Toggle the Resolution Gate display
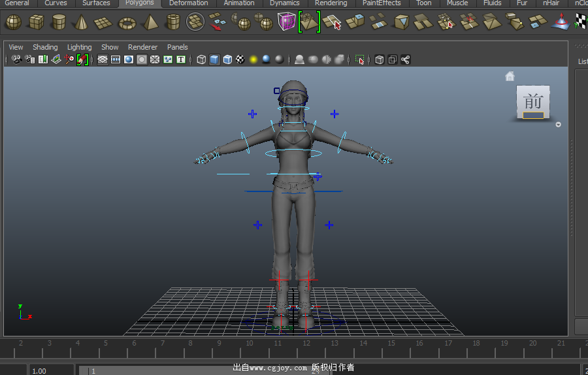The image size is (588, 375). [129, 59]
